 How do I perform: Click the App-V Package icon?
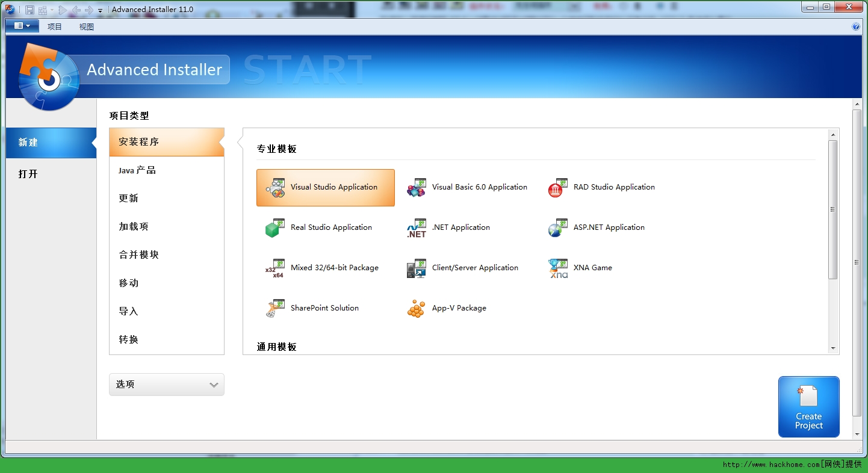(x=417, y=309)
